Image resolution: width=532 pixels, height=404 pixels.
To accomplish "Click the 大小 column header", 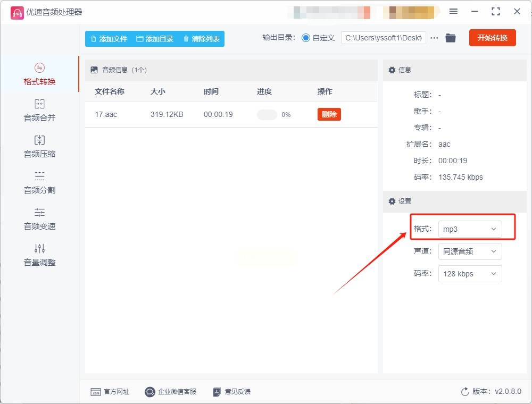I will (x=158, y=91).
